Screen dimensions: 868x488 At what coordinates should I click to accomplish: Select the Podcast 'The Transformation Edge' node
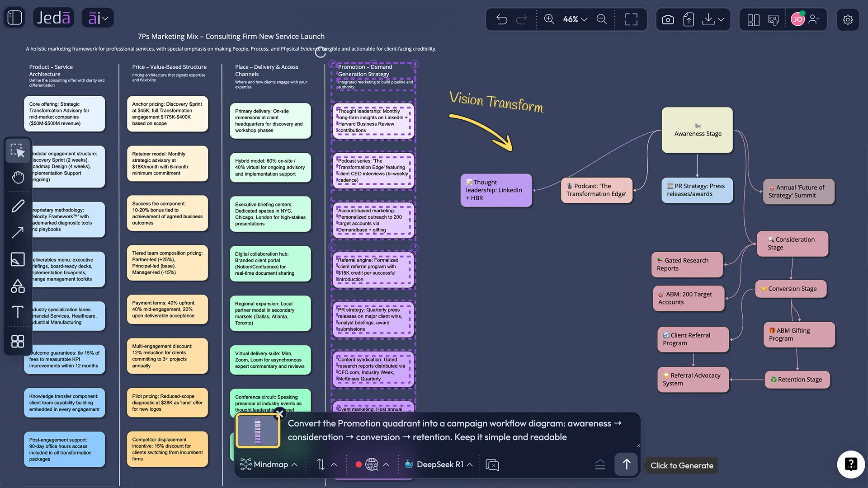(x=596, y=190)
